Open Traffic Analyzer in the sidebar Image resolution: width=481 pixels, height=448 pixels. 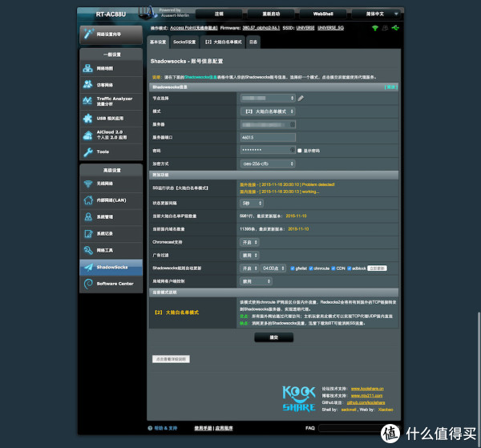pos(88,100)
